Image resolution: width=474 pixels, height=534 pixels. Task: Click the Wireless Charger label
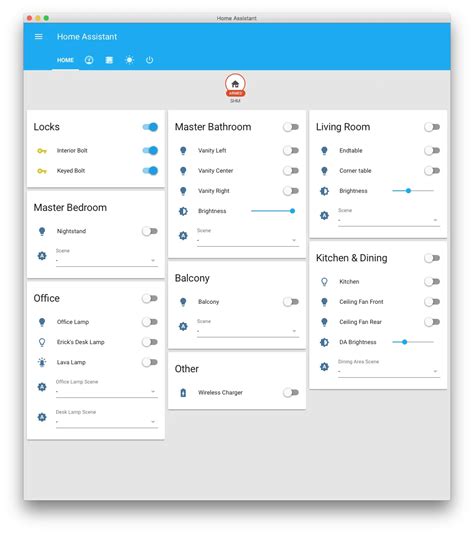point(220,393)
